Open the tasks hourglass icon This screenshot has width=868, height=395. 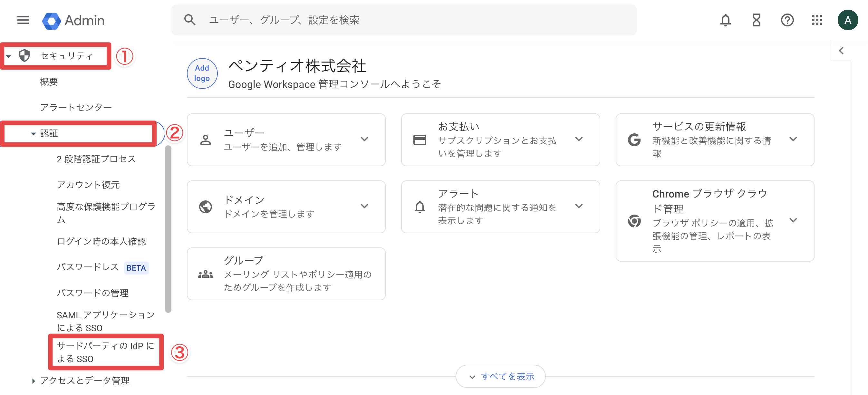757,20
